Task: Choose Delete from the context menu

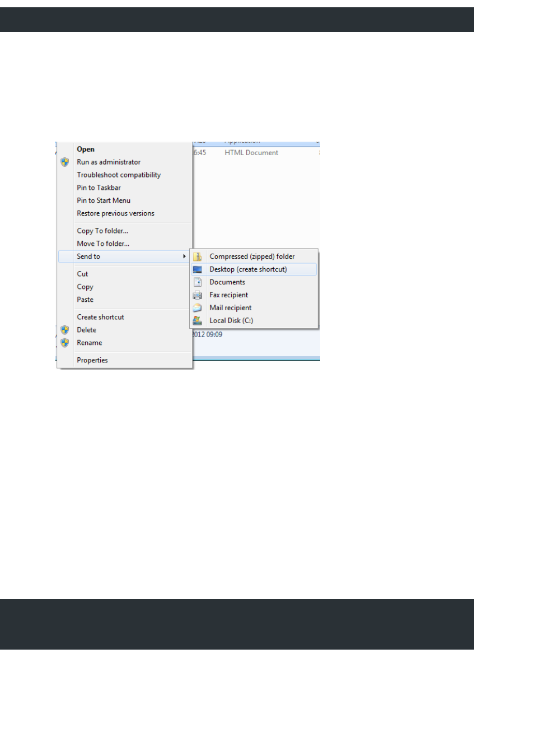Action: coord(125,330)
